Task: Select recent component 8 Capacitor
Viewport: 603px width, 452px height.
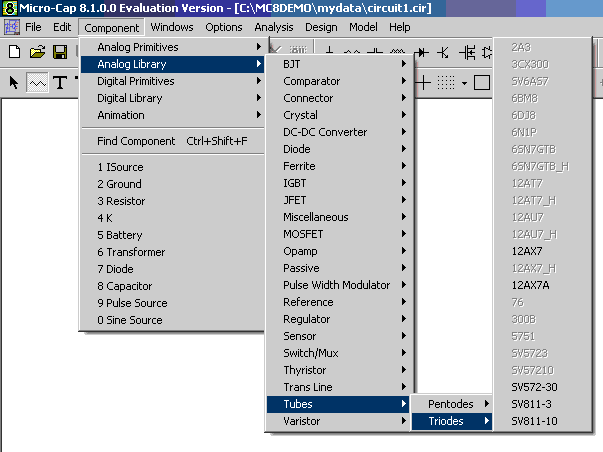Action: click(172, 286)
